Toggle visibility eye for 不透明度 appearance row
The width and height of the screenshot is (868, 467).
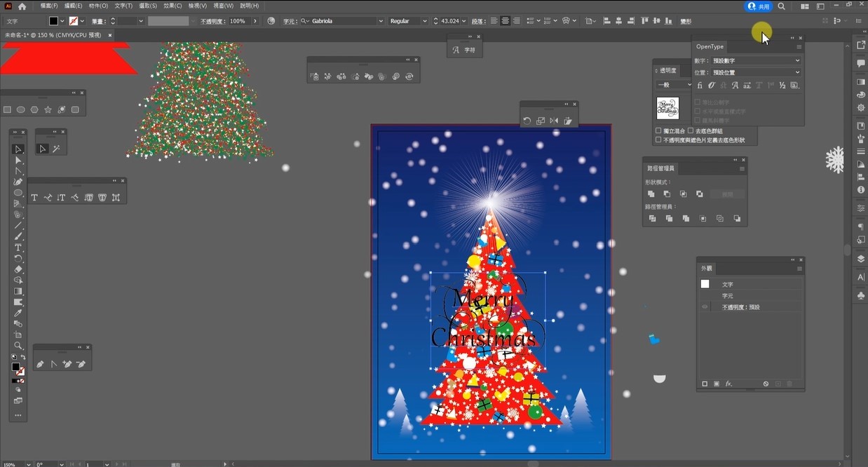705,307
